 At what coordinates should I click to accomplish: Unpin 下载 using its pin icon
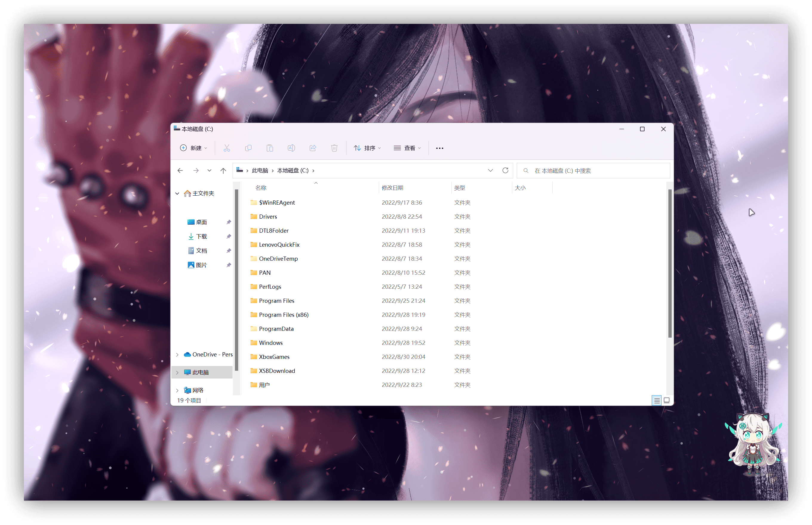tap(229, 236)
